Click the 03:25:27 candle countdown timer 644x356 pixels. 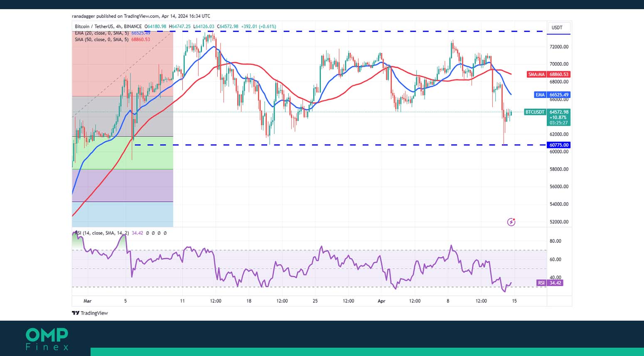point(558,123)
